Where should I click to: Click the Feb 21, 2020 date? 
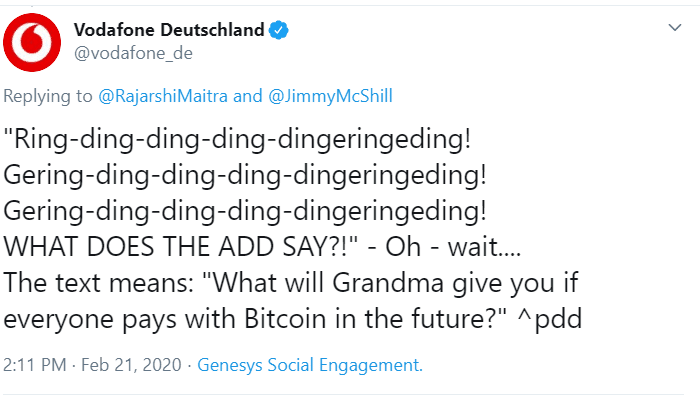[133, 366]
